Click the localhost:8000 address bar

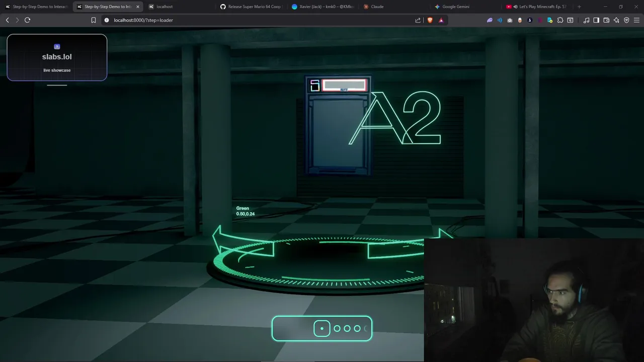click(x=257, y=20)
